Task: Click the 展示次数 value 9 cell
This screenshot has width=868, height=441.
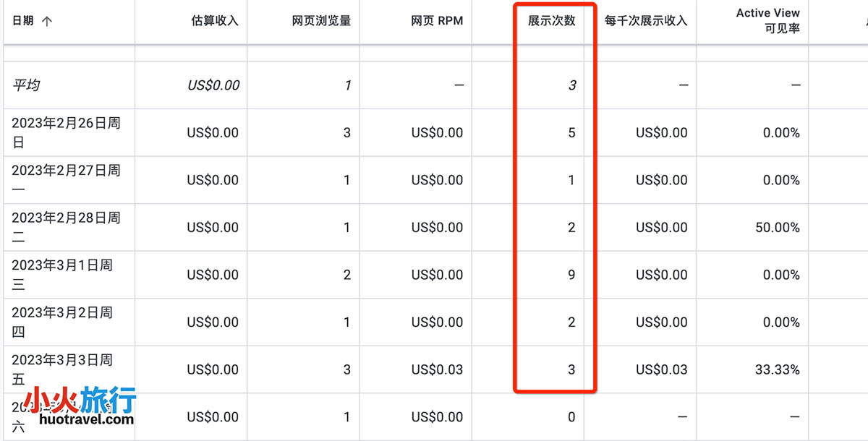Action: click(571, 275)
